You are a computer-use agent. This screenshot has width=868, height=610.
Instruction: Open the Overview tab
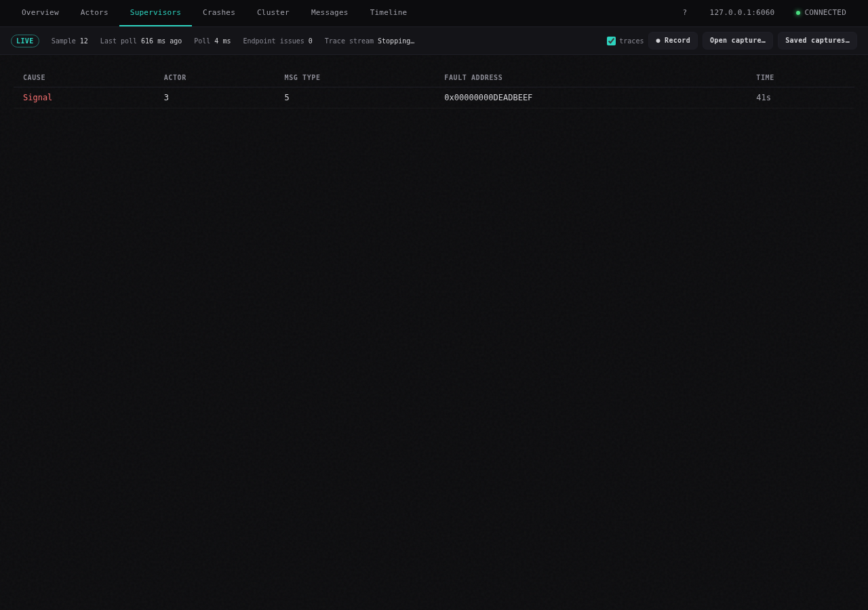click(x=40, y=13)
